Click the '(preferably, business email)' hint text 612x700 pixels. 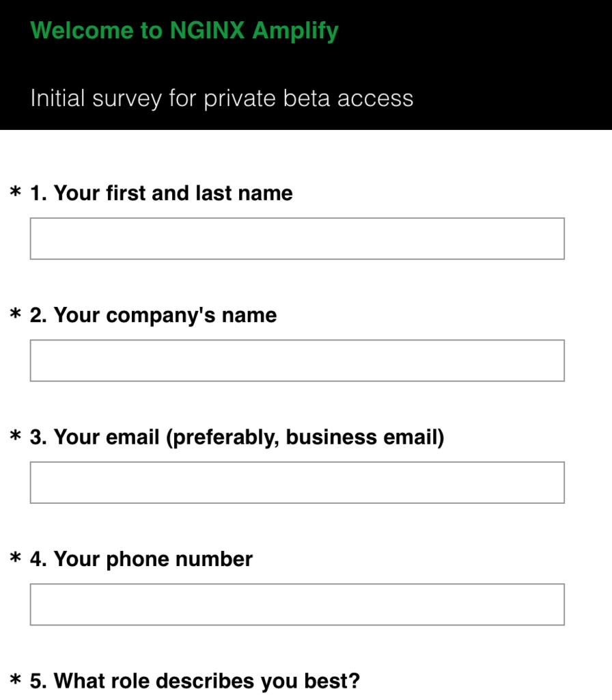305,437
